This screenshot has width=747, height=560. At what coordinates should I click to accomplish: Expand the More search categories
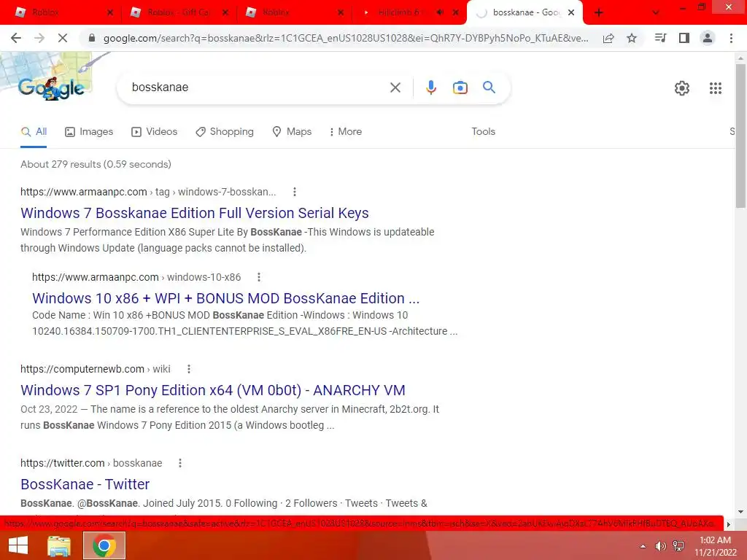(x=345, y=132)
